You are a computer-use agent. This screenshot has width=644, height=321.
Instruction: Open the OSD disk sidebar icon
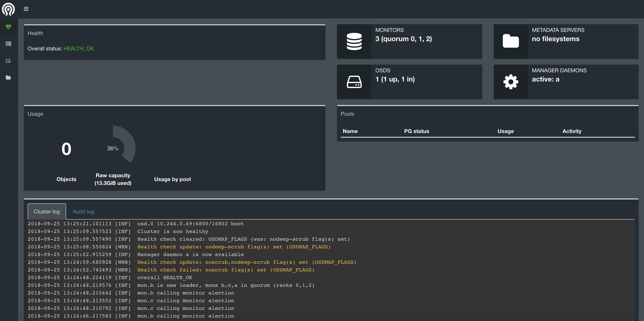pyautogui.click(x=8, y=61)
